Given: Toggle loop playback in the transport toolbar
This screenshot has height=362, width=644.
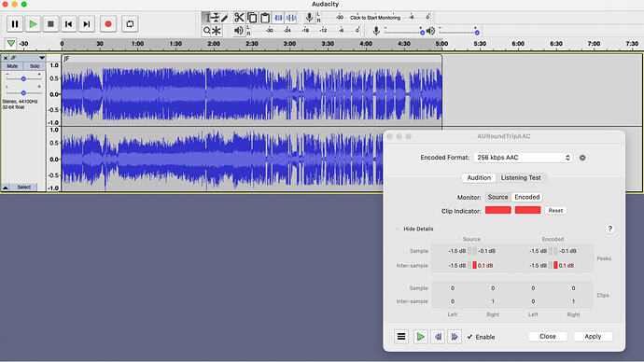Looking at the screenshot, I should pyautogui.click(x=130, y=24).
